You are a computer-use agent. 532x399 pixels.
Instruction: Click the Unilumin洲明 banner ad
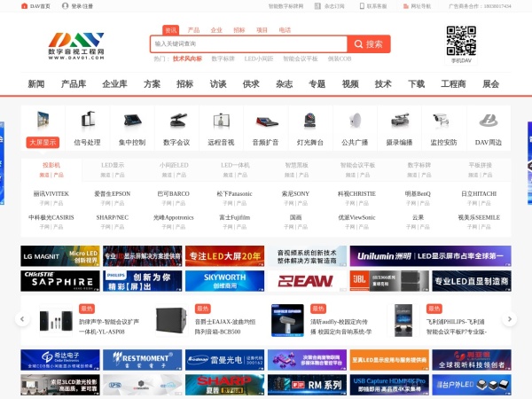tap(431, 256)
